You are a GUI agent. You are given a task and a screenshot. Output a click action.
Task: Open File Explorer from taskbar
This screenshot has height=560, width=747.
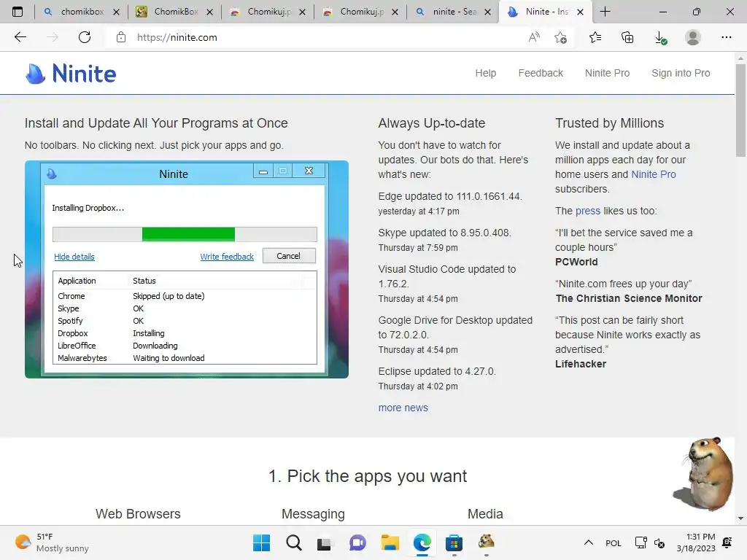pyautogui.click(x=390, y=542)
